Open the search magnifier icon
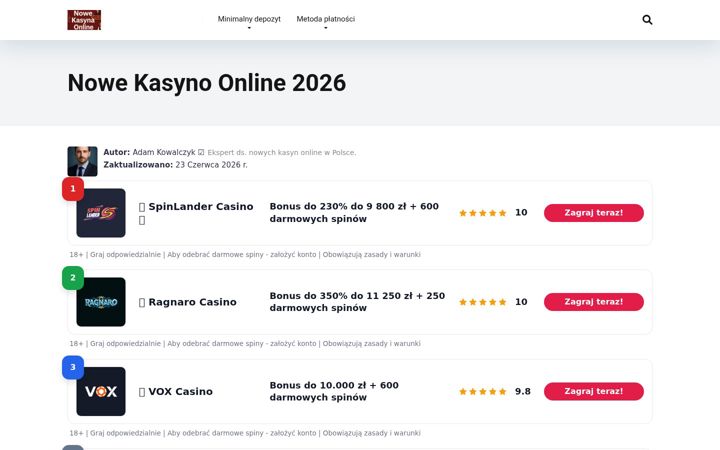Viewport: 720px width, 450px height. (647, 20)
